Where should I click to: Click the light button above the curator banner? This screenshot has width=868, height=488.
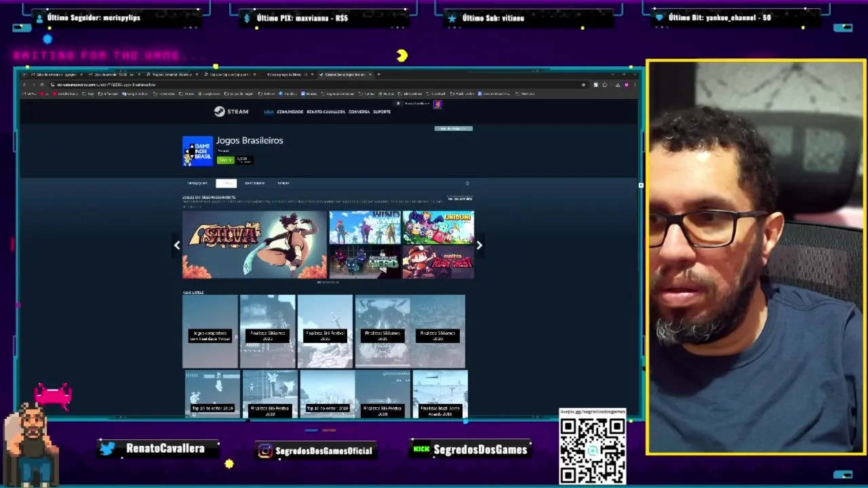coord(453,128)
